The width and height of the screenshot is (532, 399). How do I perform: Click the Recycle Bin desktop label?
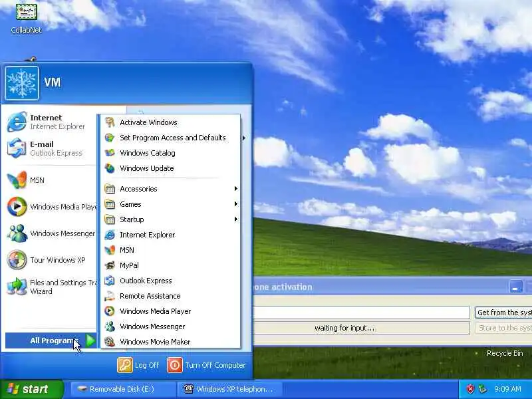pyautogui.click(x=505, y=353)
